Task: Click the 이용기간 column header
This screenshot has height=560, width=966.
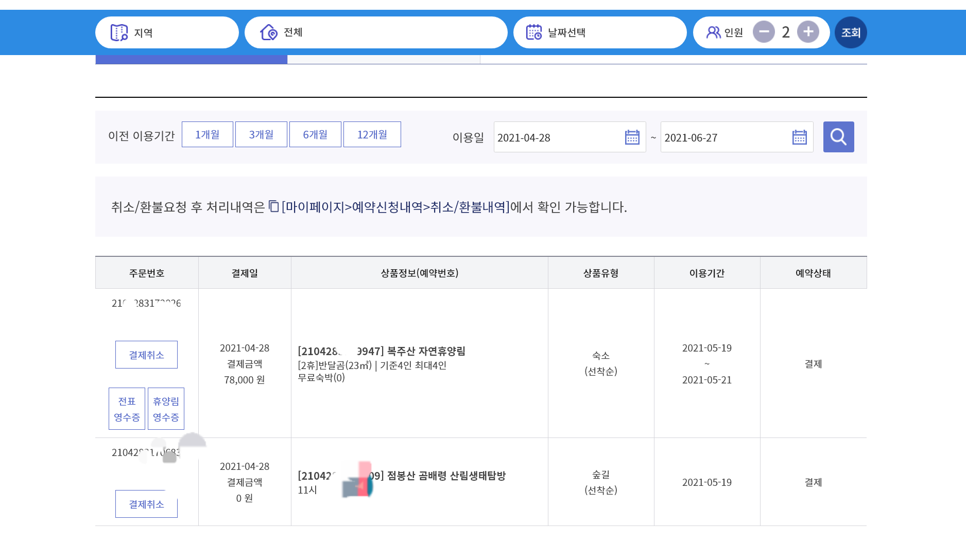Action: tap(707, 273)
